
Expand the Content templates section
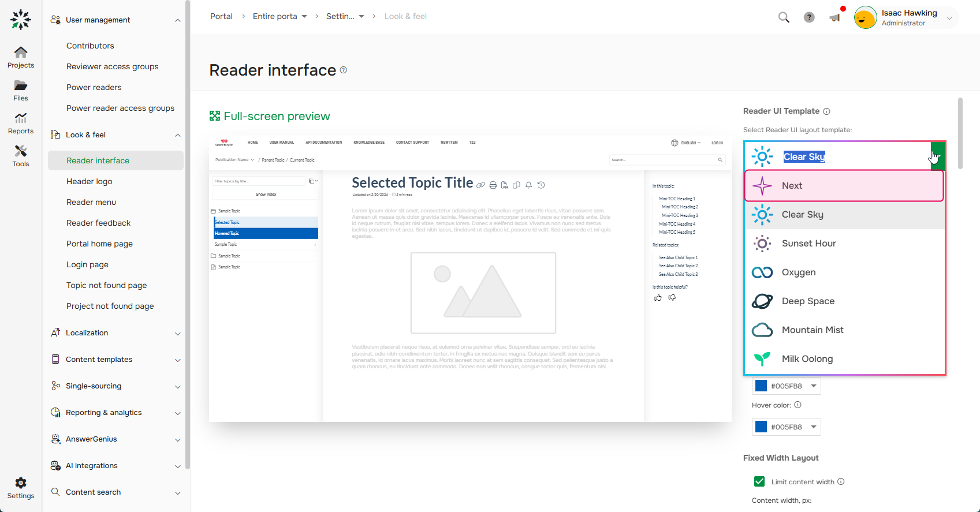point(178,360)
